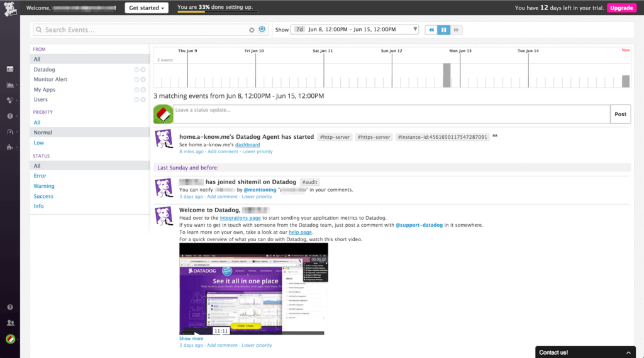Click the Upgrade button
Screen dimensions: 644x358
coord(621,8)
